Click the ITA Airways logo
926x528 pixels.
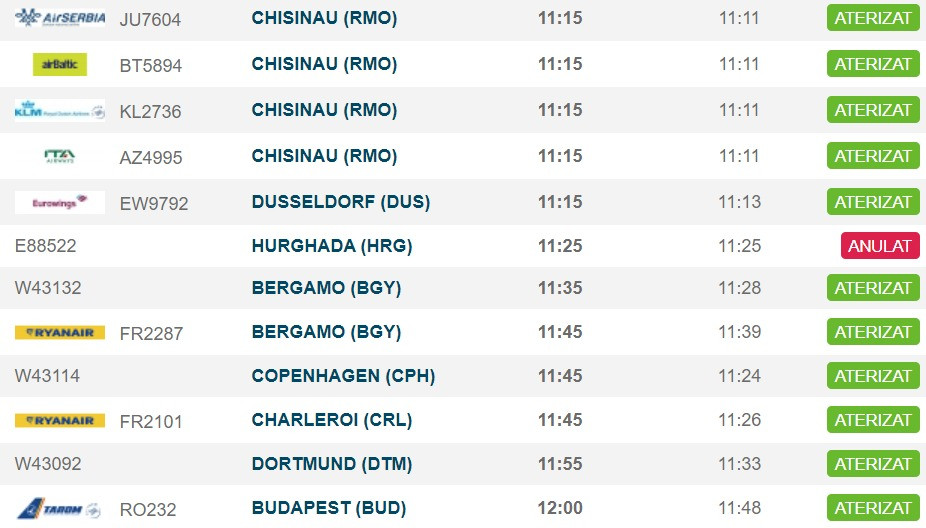coord(60,156)
